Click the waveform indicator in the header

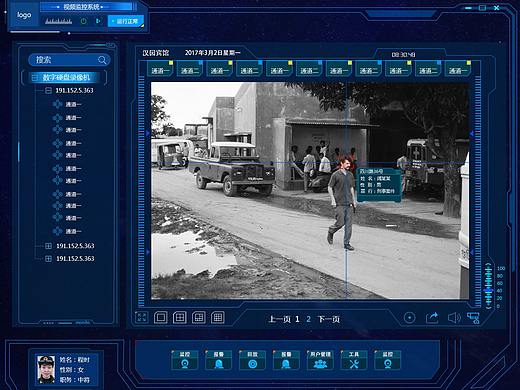point(58,21)
